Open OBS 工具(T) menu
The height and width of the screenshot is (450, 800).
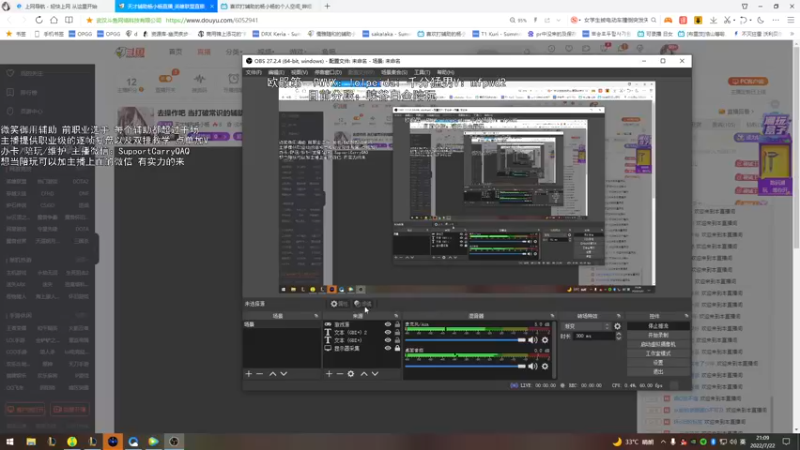click(x=422, y=72)
